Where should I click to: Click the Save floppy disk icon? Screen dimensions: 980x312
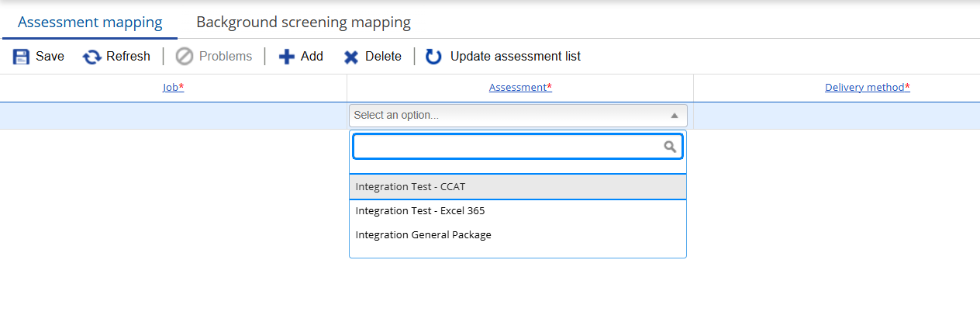[21, 57]
